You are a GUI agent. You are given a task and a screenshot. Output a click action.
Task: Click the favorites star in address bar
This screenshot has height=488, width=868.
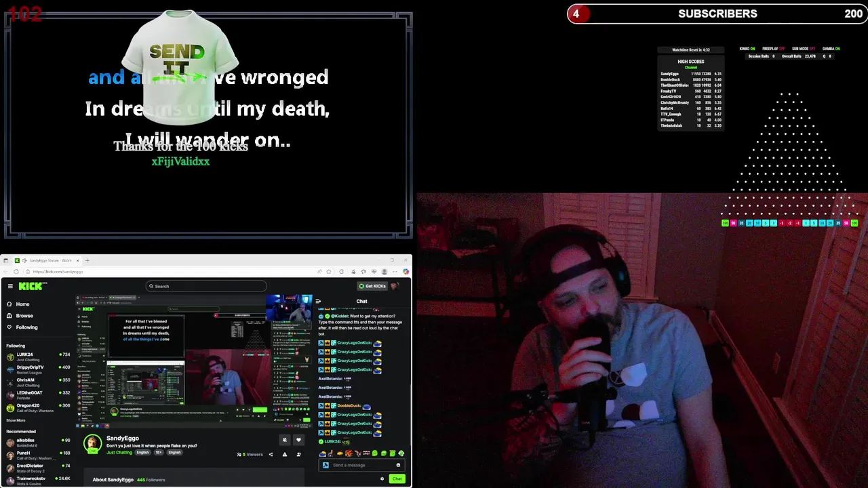click(329, 272)
